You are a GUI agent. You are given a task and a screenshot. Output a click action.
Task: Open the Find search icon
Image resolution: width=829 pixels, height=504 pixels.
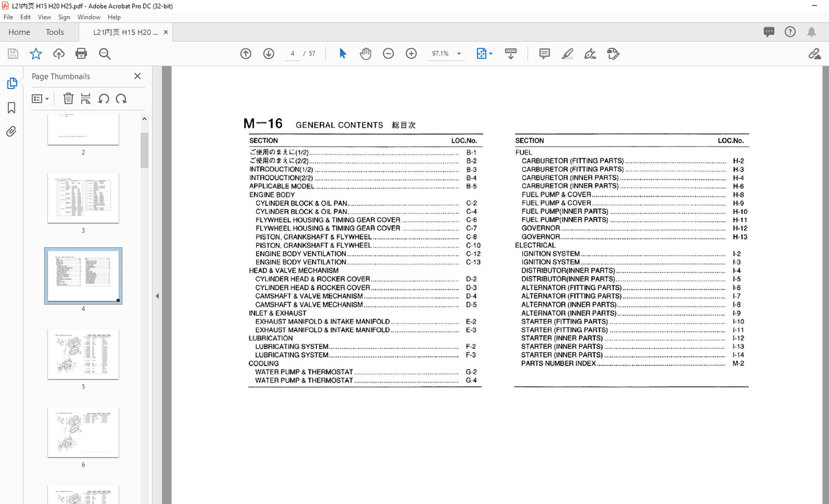[104, 53]
